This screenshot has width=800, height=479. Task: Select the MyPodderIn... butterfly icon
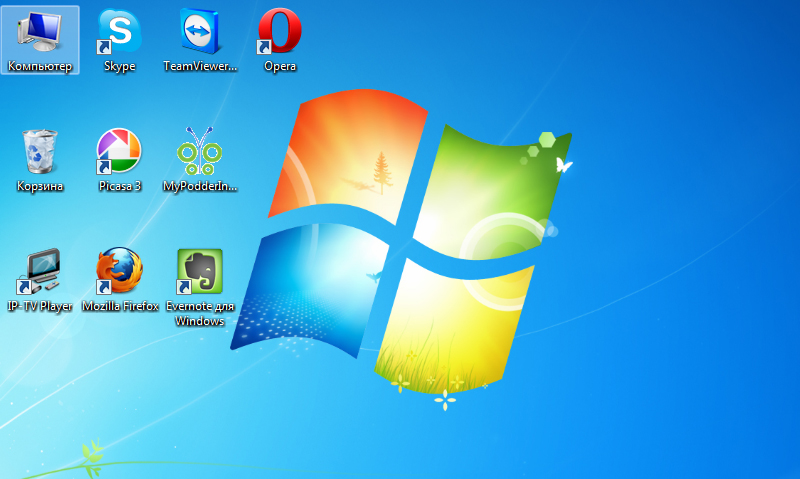click(x=199, y=151)
